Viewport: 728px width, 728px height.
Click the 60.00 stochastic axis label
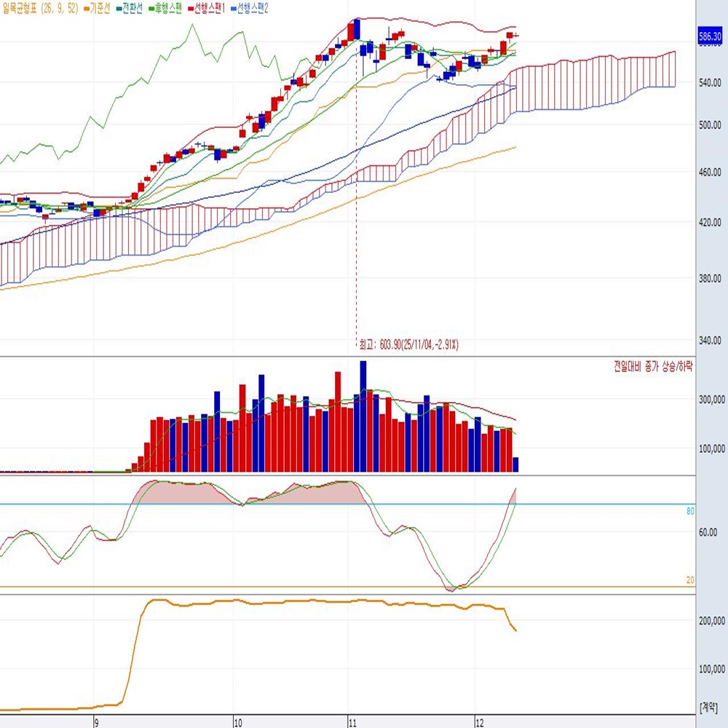coord(708,533)
